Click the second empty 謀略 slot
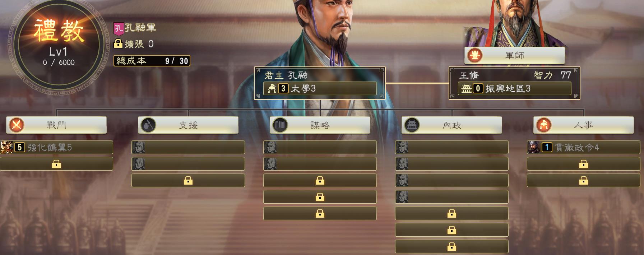The image size is (644, 255). tap(320, 164)
